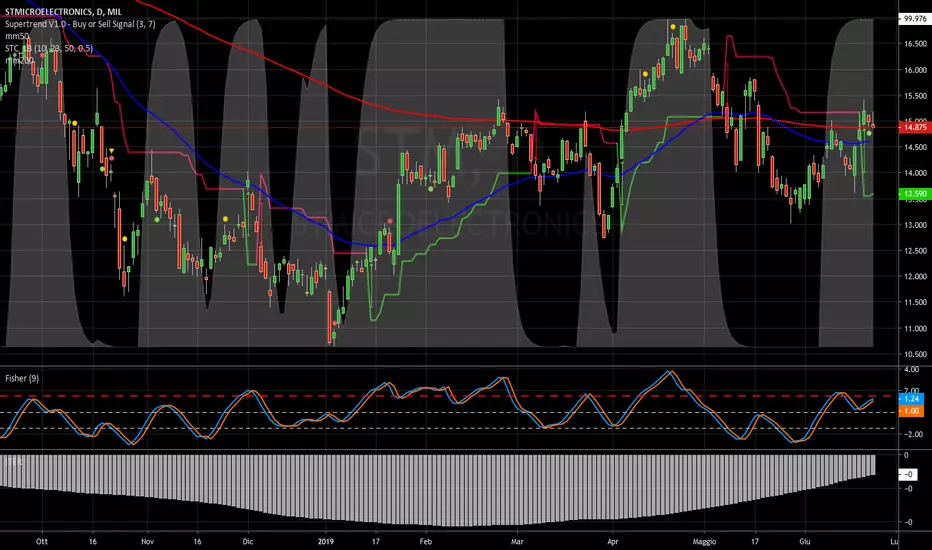This screenshot has height=550, width=932.
Task: Click the green 13.590 supertrend price tag
Action: click(x=915, y=194)
